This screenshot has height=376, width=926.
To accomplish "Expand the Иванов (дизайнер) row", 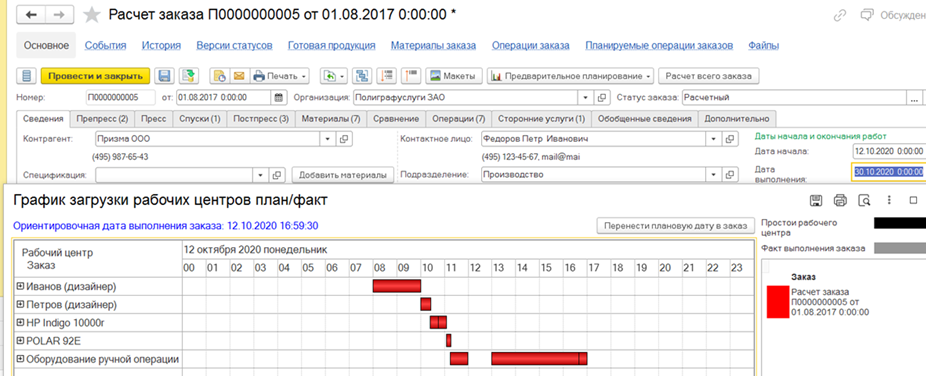I will pyautogui.click(x=21, y=286).
